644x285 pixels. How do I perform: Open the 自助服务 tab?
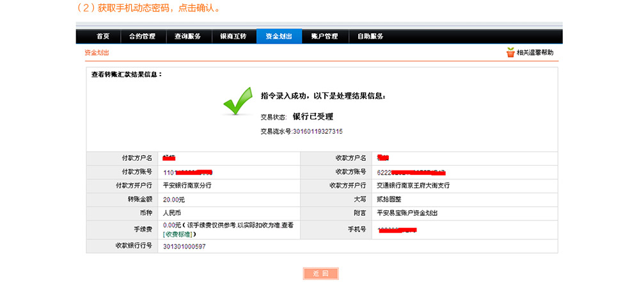click(370, 37)
